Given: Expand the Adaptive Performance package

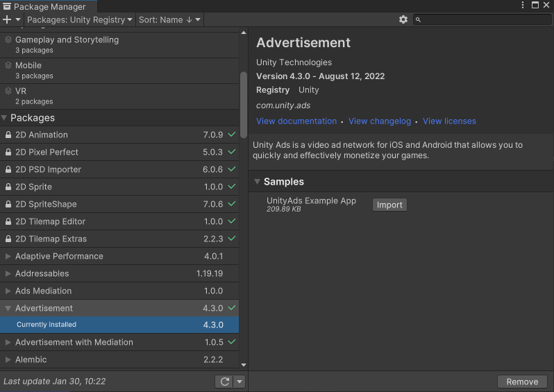Looking at the screenshot, I should tap(8, 257).
